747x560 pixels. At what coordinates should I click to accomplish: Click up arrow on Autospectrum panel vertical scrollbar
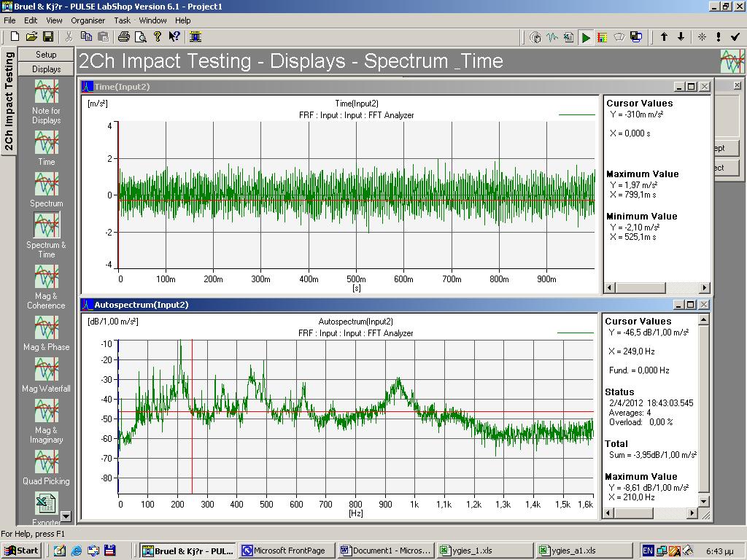coord(703,319)
